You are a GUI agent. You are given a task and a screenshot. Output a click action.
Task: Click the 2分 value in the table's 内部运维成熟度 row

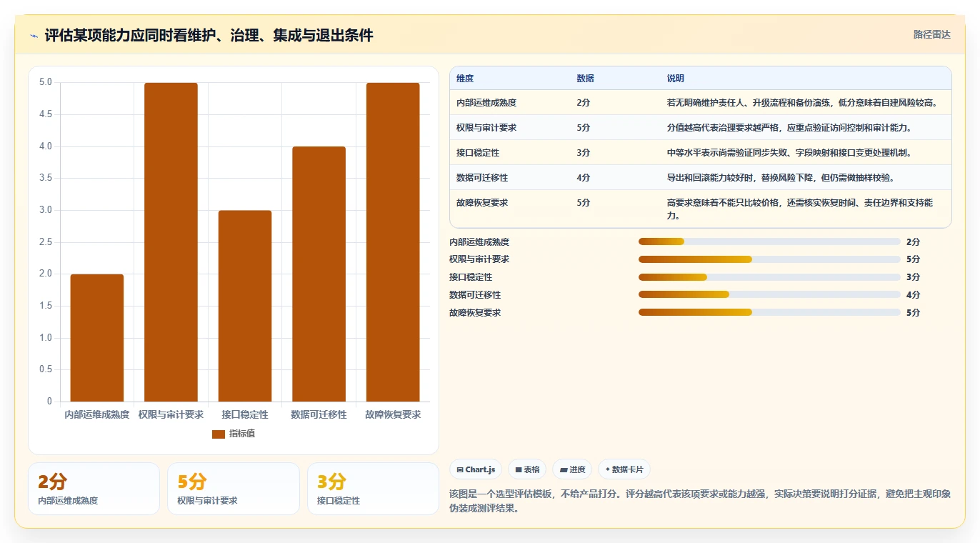click(584, 103)
